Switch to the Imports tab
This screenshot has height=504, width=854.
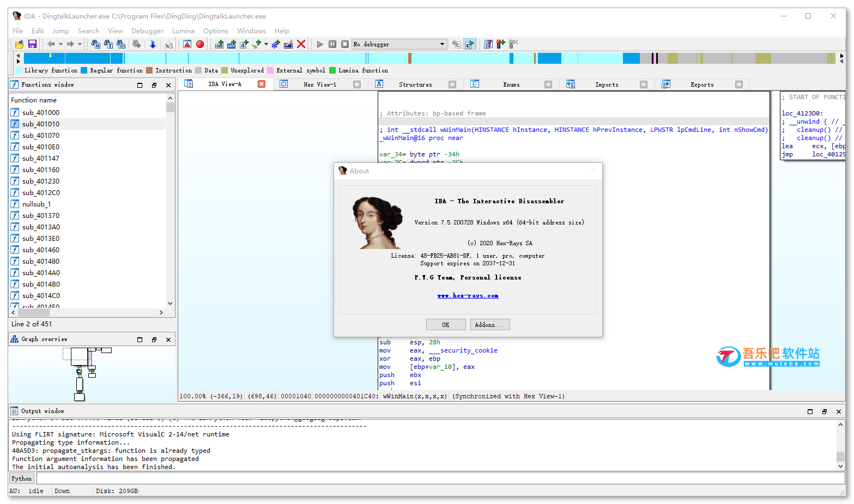pos(607,84)
